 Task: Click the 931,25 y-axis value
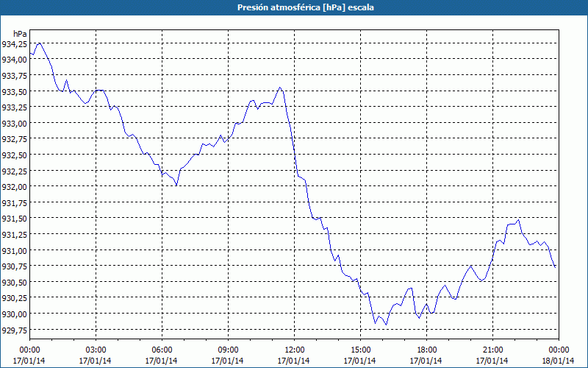coord(14,235)
